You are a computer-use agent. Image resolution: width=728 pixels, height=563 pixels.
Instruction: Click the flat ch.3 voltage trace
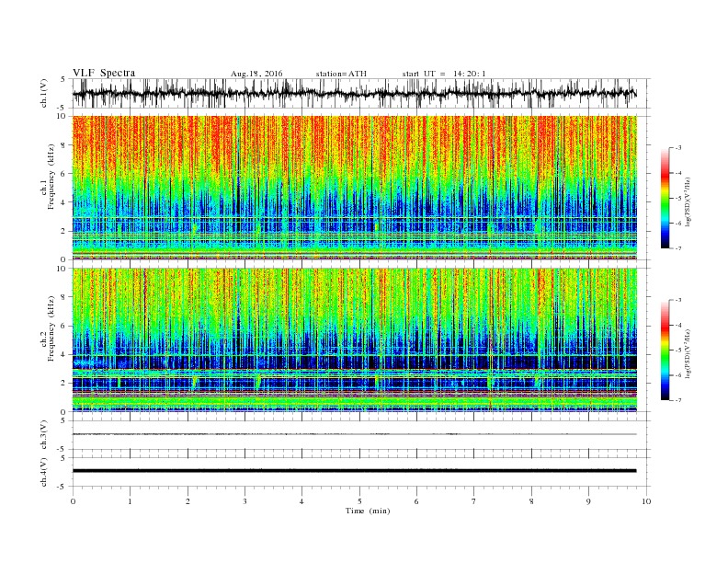click(x=355, y=434)
